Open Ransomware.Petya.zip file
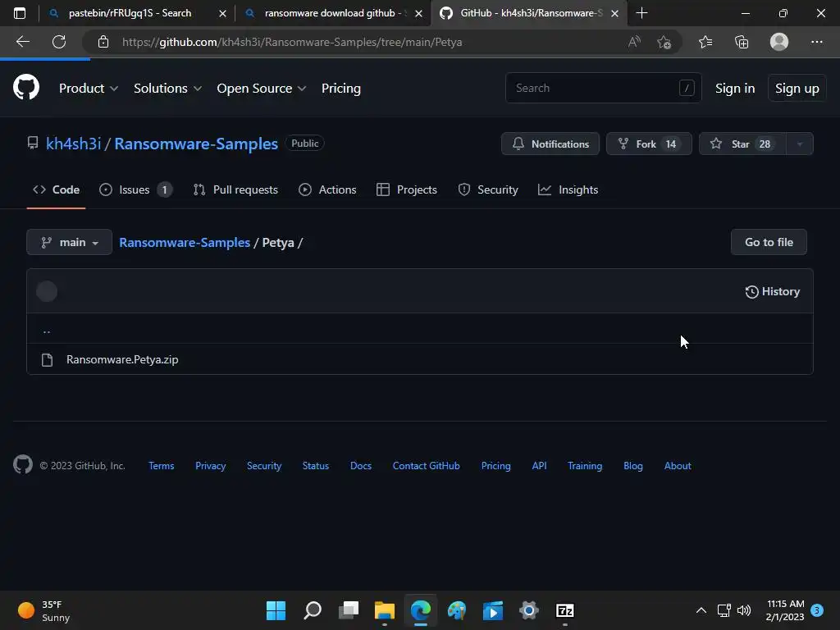Viewport: 840px width, 630px height. pos(122,359)
